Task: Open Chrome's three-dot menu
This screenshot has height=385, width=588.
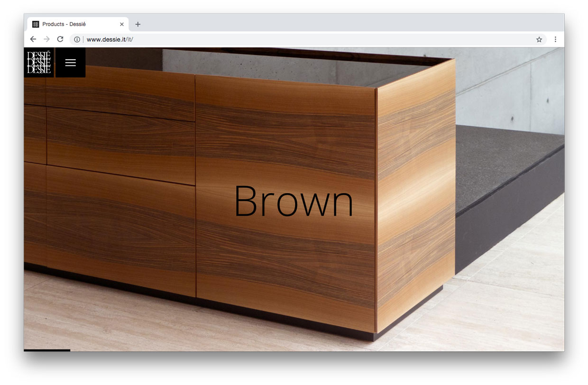Action: tap(555, 39)
